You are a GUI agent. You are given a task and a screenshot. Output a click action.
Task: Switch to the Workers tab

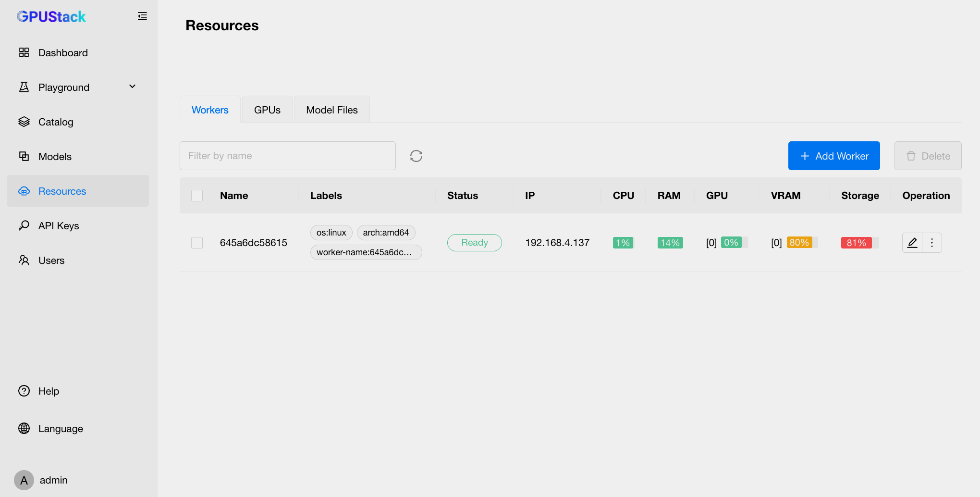pyautogui.click(x=210, y=110)
